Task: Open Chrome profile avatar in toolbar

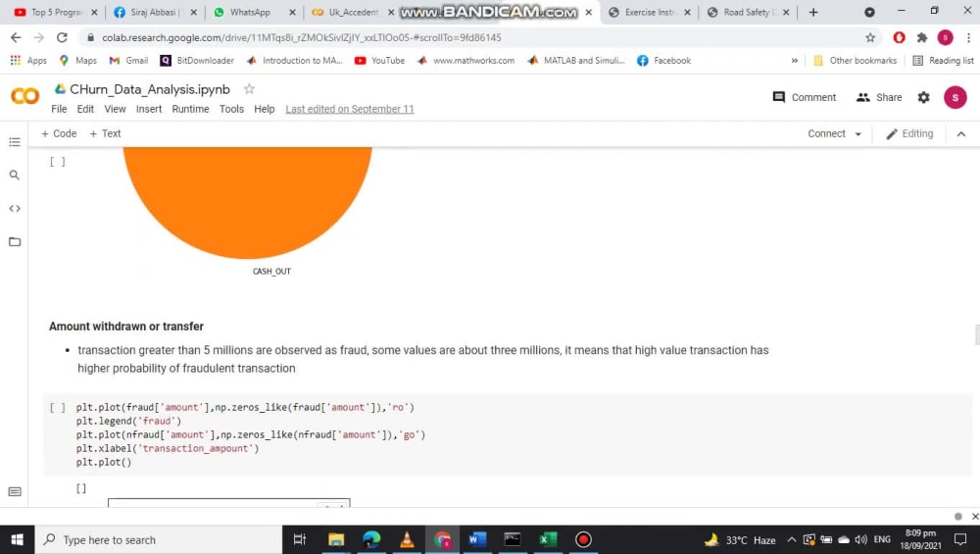Action: 945,37
